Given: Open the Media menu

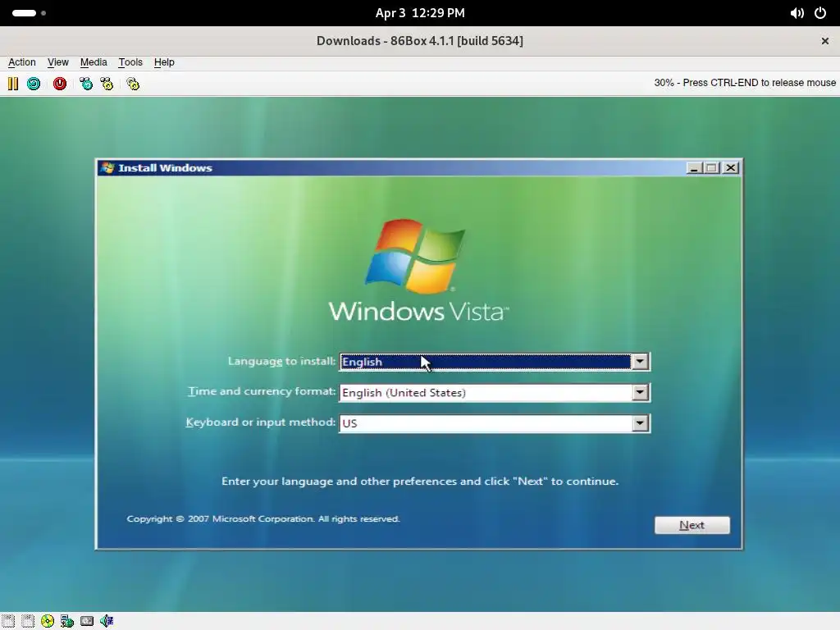Looking at the screenshot, I should 94,62.
